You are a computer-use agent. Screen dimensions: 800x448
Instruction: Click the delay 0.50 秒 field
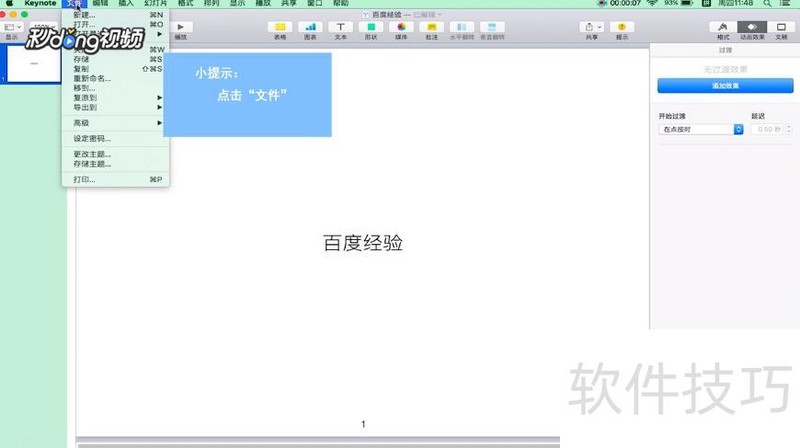coord(767,130)
